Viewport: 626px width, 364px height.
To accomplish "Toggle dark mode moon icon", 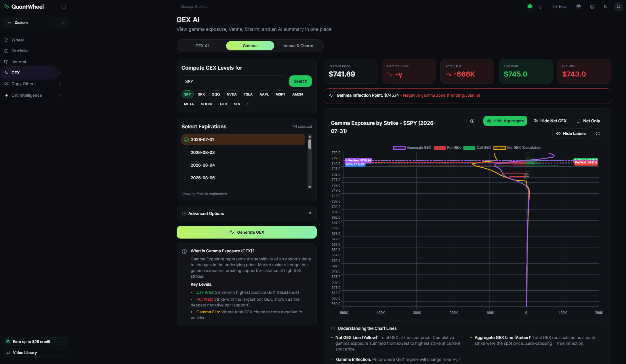I will pos(606,7).
